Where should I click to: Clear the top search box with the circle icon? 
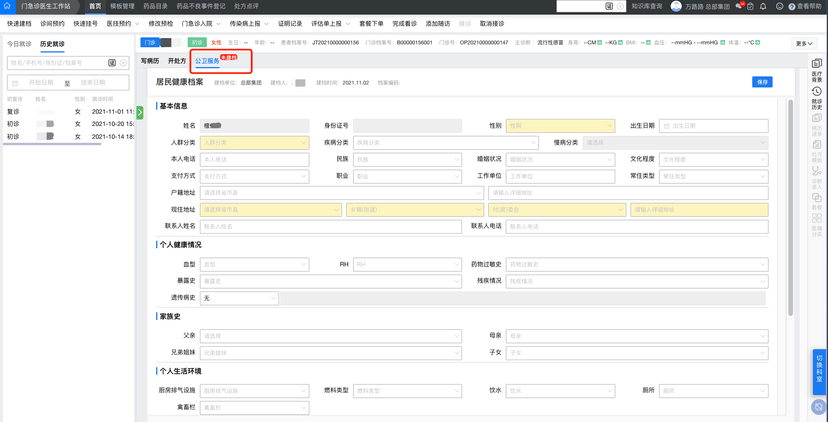click(620, 6)
